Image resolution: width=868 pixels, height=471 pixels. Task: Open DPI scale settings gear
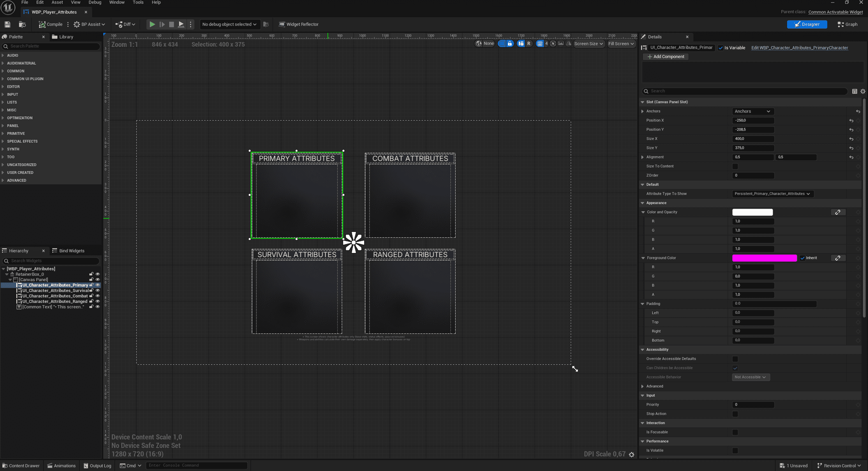click(x=632, y=454)
